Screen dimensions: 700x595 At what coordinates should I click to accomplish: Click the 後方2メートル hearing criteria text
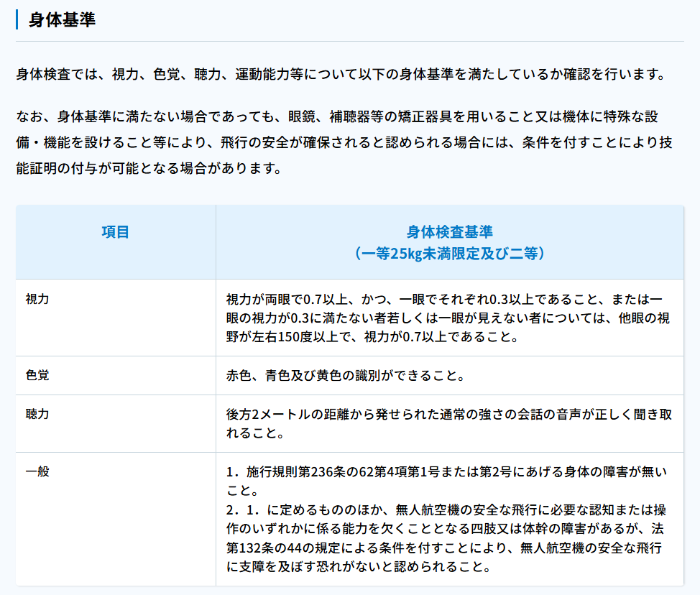267,415
